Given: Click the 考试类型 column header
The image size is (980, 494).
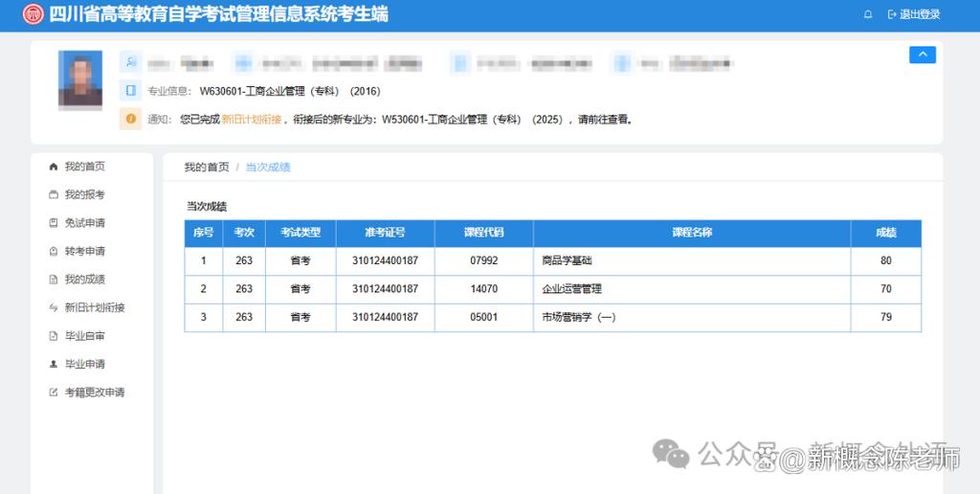Looking at the screenshot, I should [301, 233].
